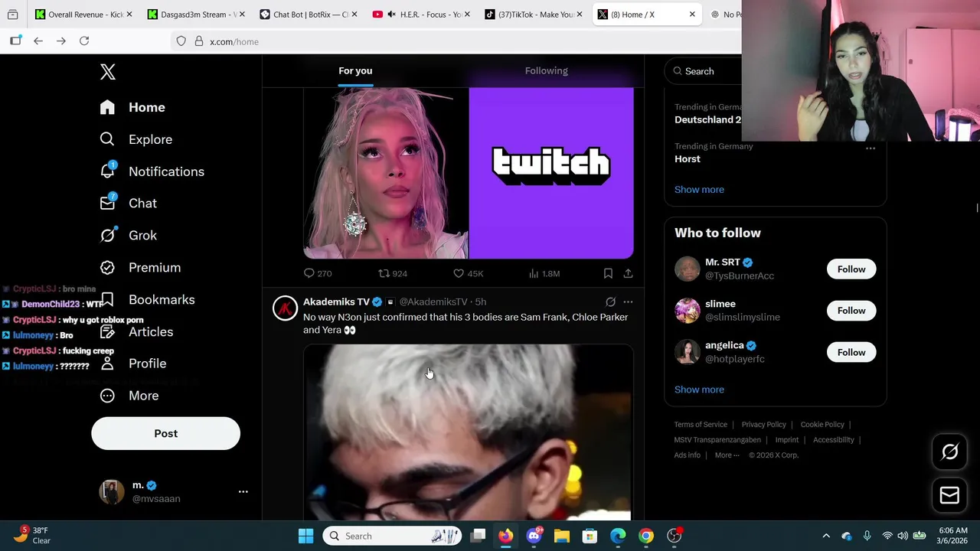
Task: Open more options on Akademiks TV post
Action: [x=628, y=302]
